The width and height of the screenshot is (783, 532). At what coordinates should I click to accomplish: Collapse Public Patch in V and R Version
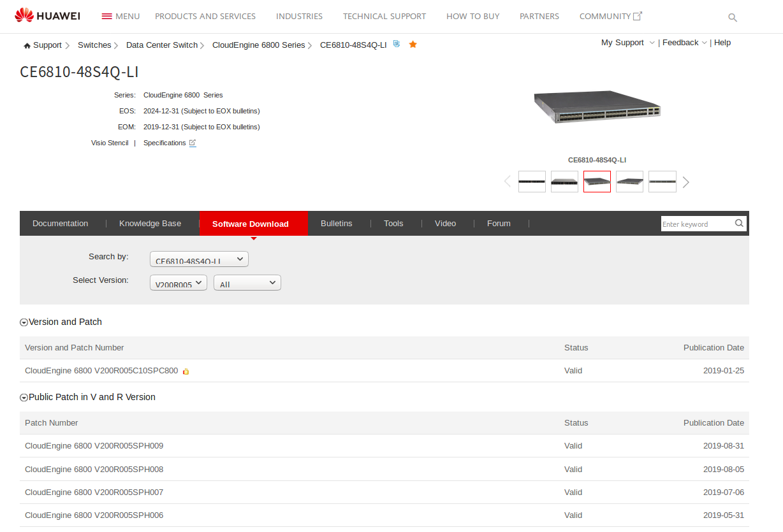point(24,398)
